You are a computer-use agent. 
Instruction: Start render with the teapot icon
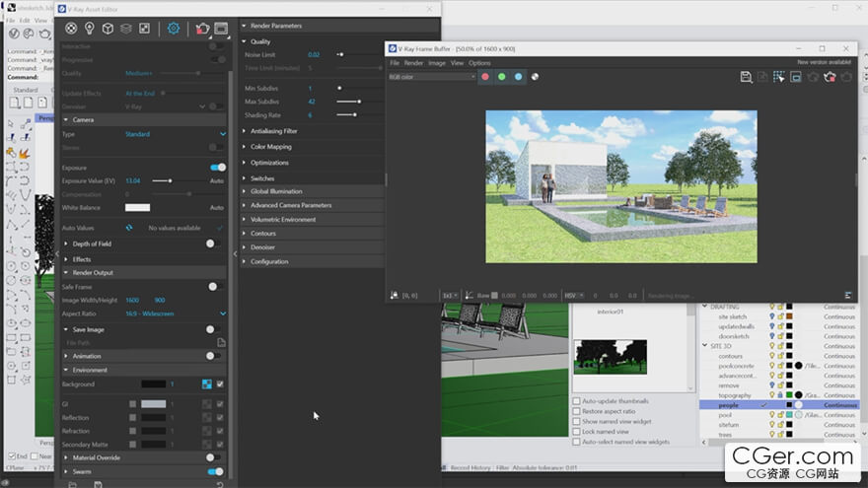pyautogui.click(x=202, y=29)
